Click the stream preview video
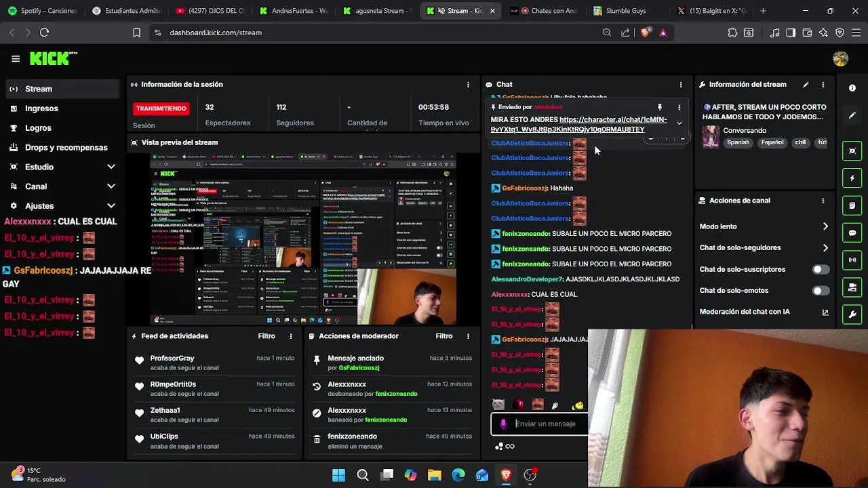This screenshot has height=488, width=868. (303, 239)
